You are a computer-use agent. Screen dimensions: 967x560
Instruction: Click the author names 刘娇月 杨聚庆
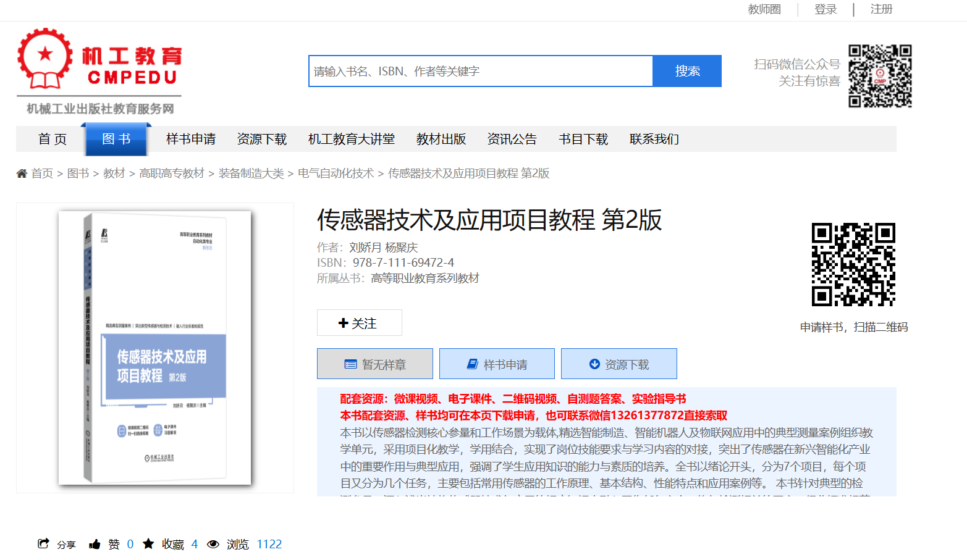click(x=384, y=248)
